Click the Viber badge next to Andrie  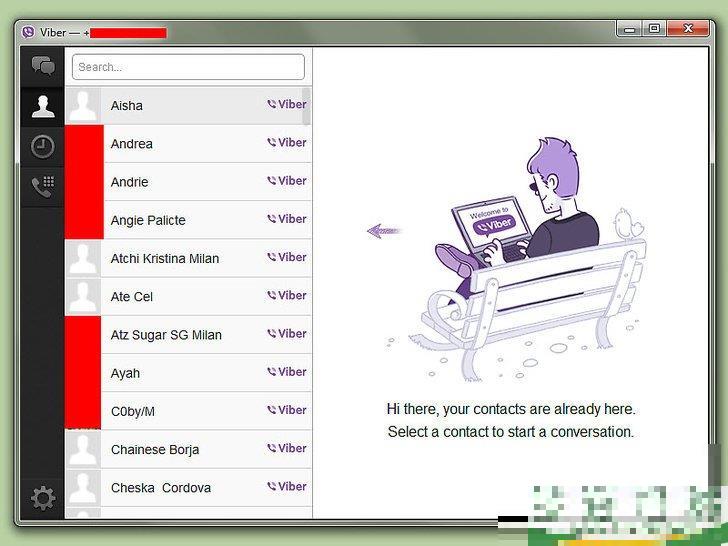(287, 181)
